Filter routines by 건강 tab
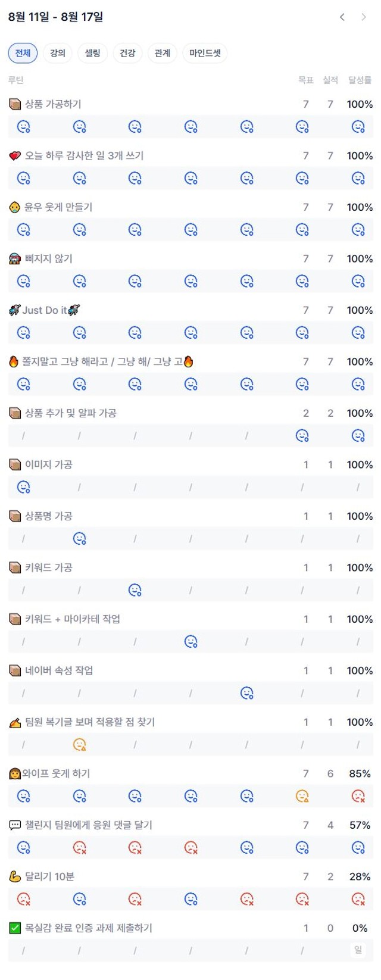Screen dimensions: 381x980 coord(127,53)
